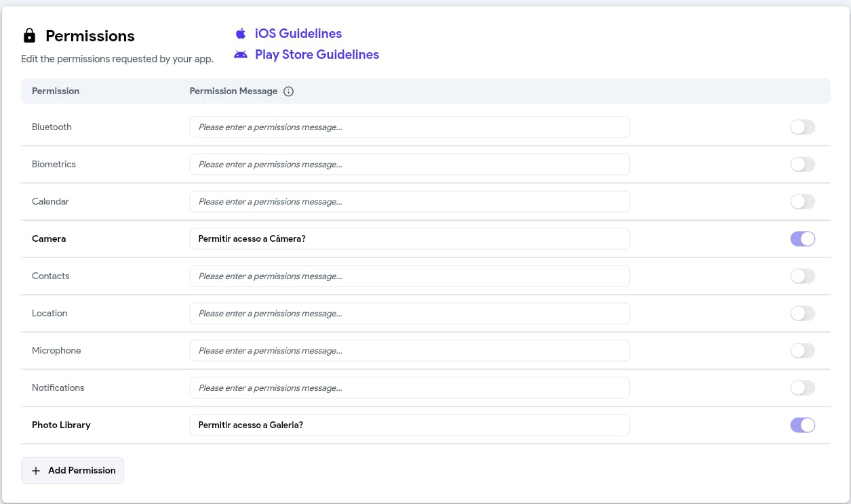
Task: Enable the Bluetooth permission toggle
Action: pyautogui.click(x=802, y=127)
